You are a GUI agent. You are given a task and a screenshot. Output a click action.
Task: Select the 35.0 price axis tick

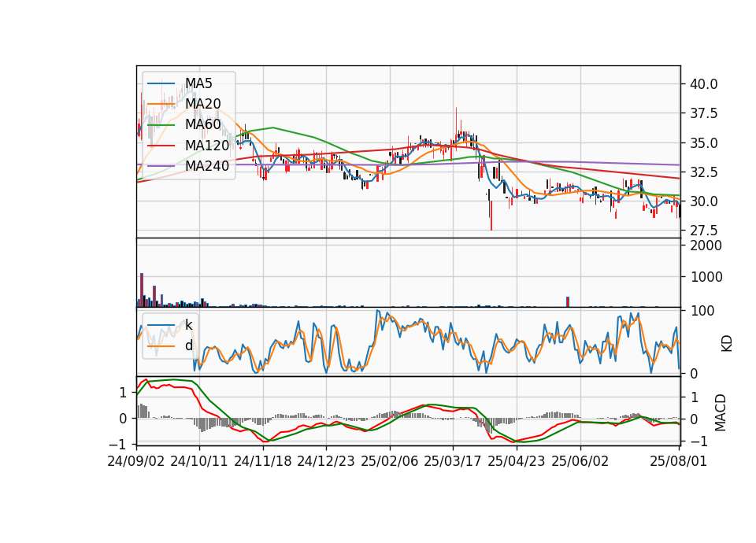704,142
